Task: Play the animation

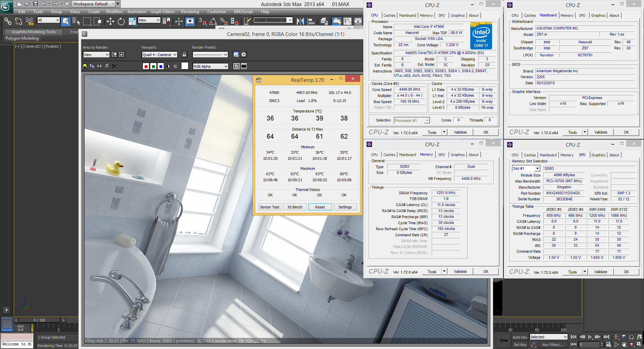Action: click(x=590, y=337)
